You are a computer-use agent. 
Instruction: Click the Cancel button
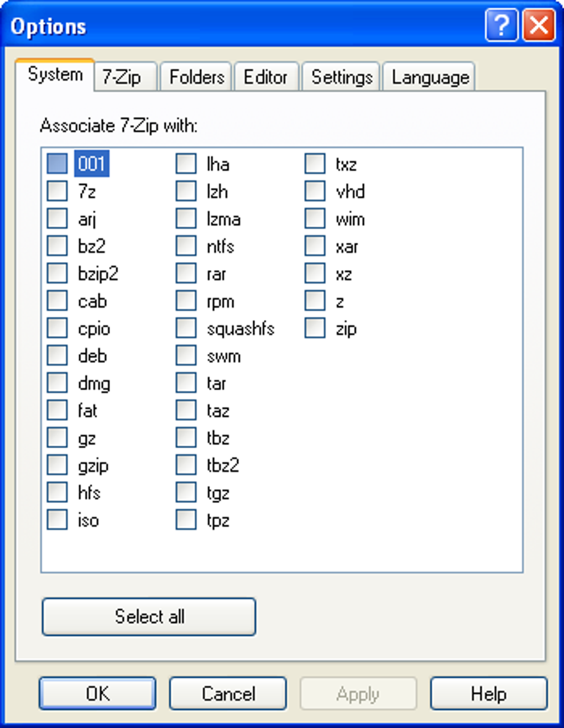(x=228, y=693)
